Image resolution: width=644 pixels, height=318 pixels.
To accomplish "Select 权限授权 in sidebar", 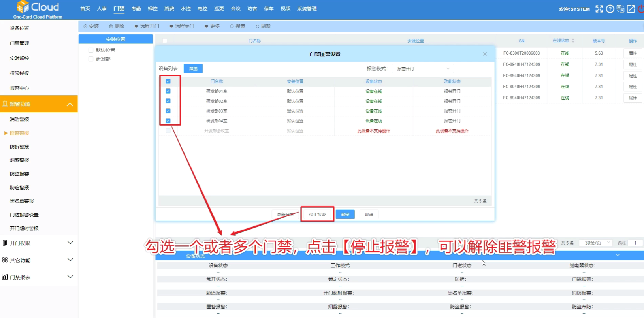I will click(19, 73).
